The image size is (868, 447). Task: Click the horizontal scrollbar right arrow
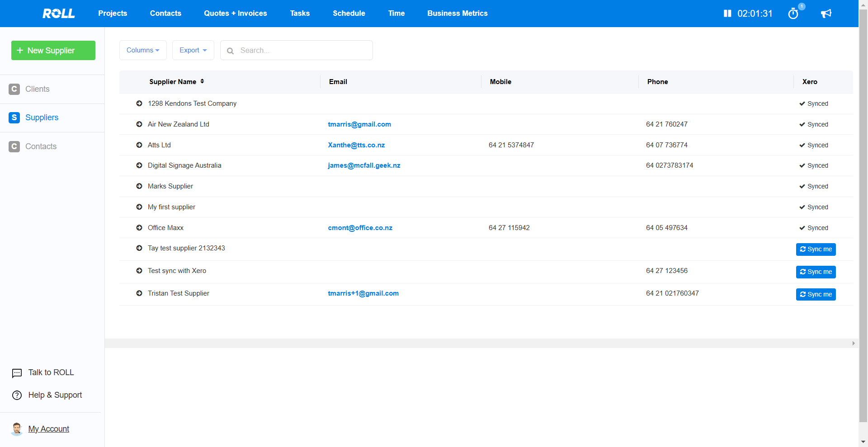point(853,343)
